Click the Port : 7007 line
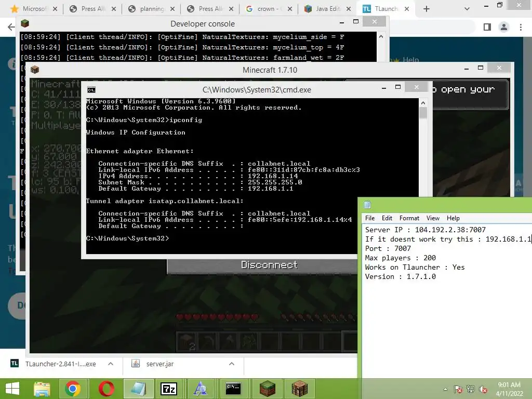 [x=388, y=248]
